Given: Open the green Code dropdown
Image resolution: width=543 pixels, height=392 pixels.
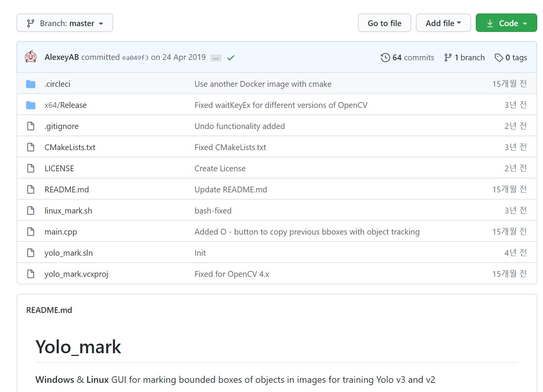Looking at the screenshot, I should tap(506, 23).
